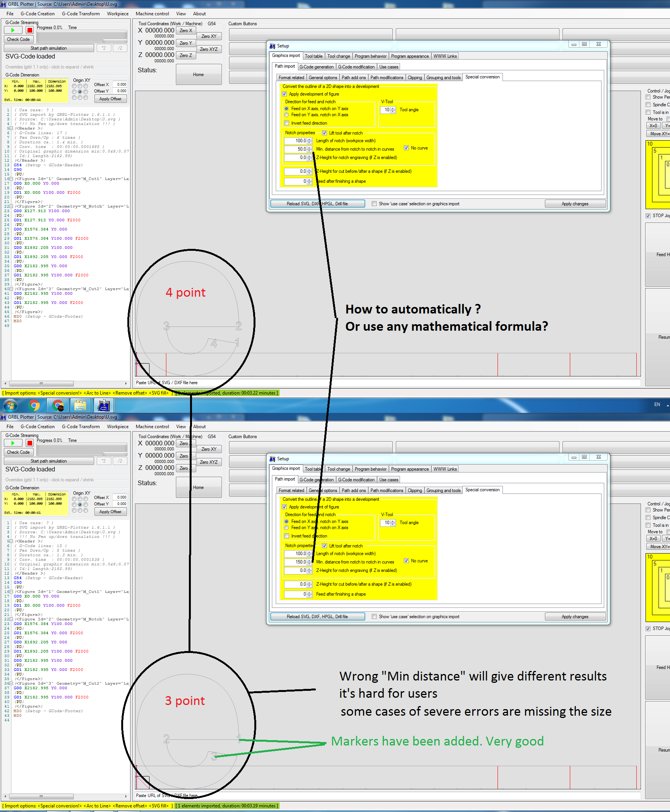The width and height of the screenshot is (670, 812).
Task: Disable the No curve option
Action: (x=407, y=148)
